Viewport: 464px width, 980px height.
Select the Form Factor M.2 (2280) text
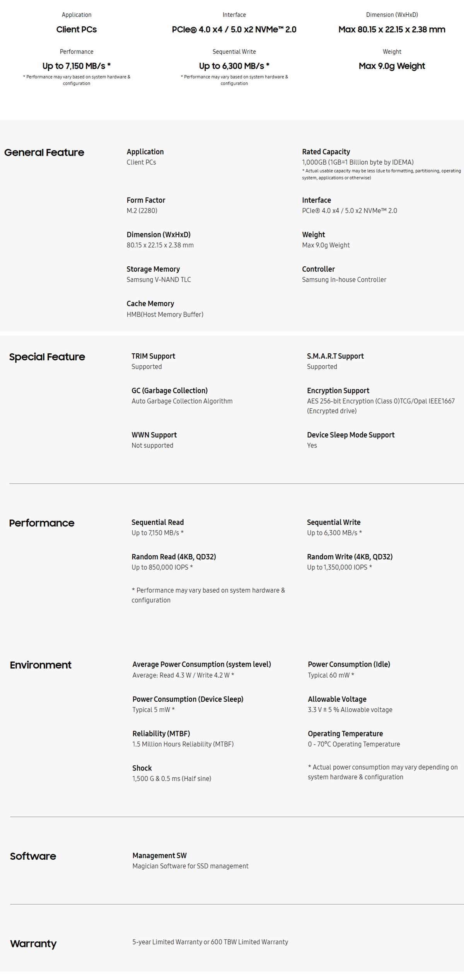pyautogui.click(x=142, y=211)
